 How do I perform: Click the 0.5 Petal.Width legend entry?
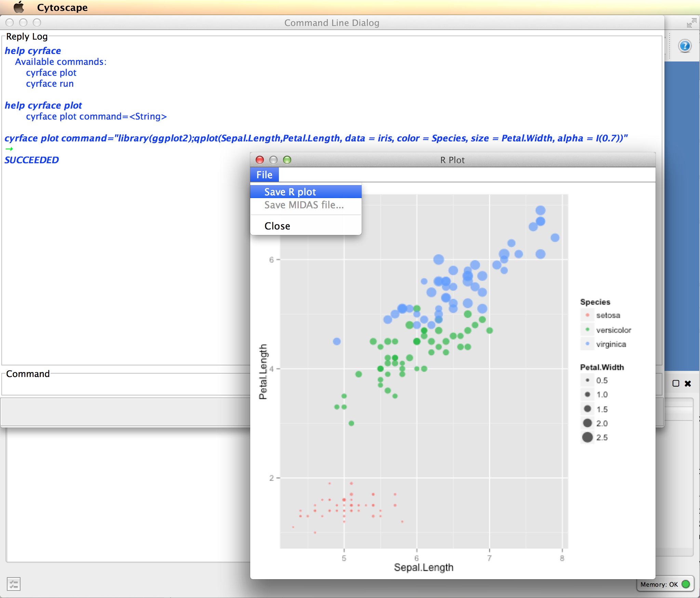tap(595, 380)
